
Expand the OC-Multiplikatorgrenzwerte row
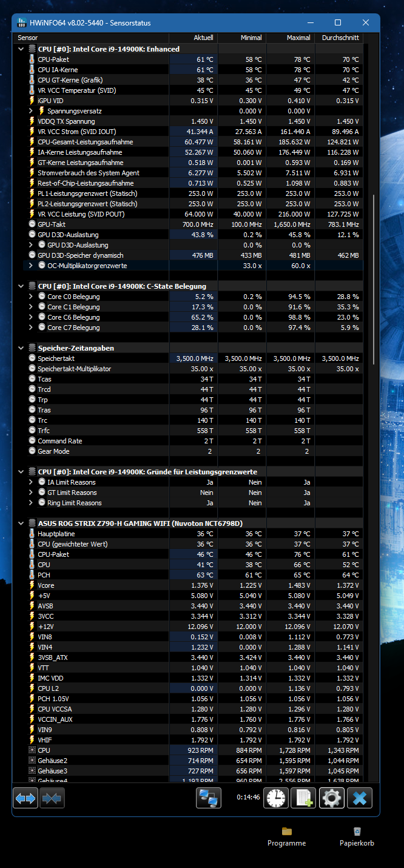(x=32, y=266)
